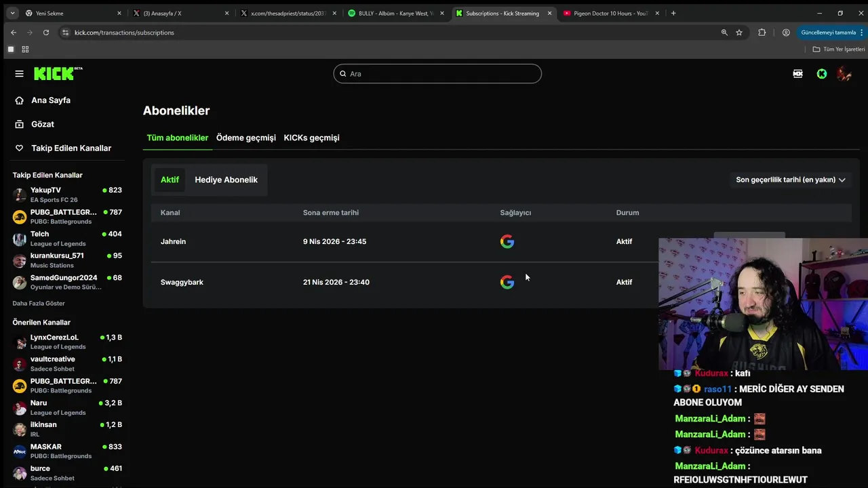Image resolution: width=868 pixels, height=488 pixels.
Task: Click the Swaggybark channel name in table
Action: pos(182,282)
